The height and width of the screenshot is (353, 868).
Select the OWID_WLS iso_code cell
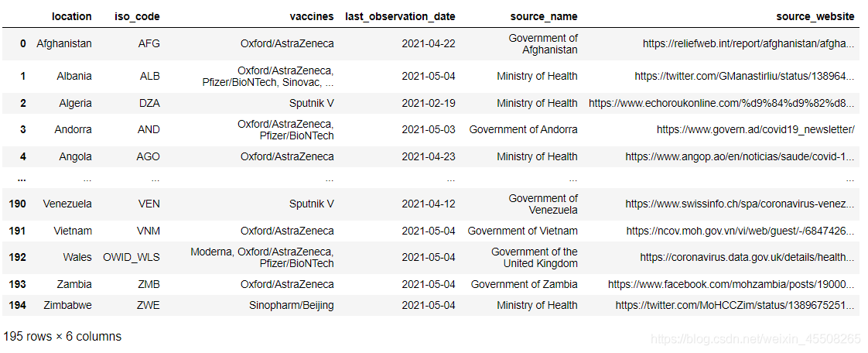(132, 257)
